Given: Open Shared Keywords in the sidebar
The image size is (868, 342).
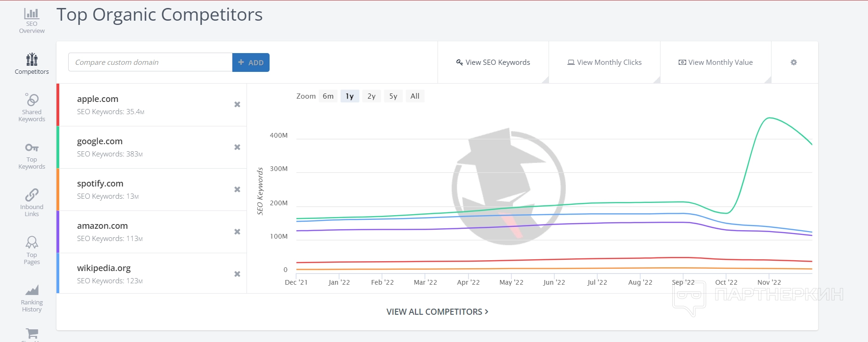Looking at the screenshot, I should tap(32, 108).
